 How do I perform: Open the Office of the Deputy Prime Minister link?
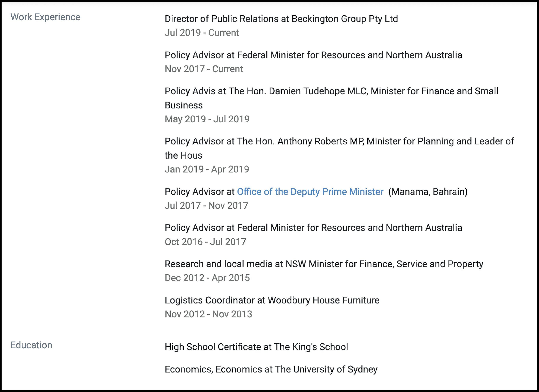tap(310, 192)
